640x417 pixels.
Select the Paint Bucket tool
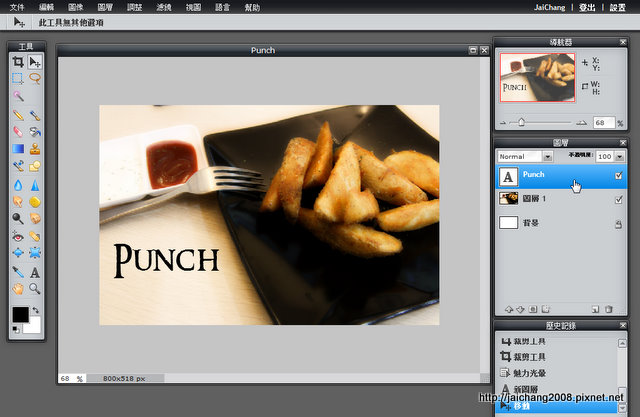pyautogui.click(x=35, y=132)
